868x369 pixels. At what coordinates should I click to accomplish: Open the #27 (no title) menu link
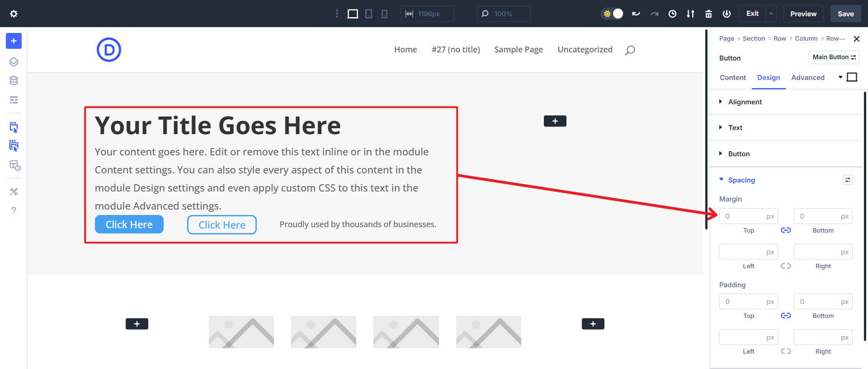(x=456, y=50)
